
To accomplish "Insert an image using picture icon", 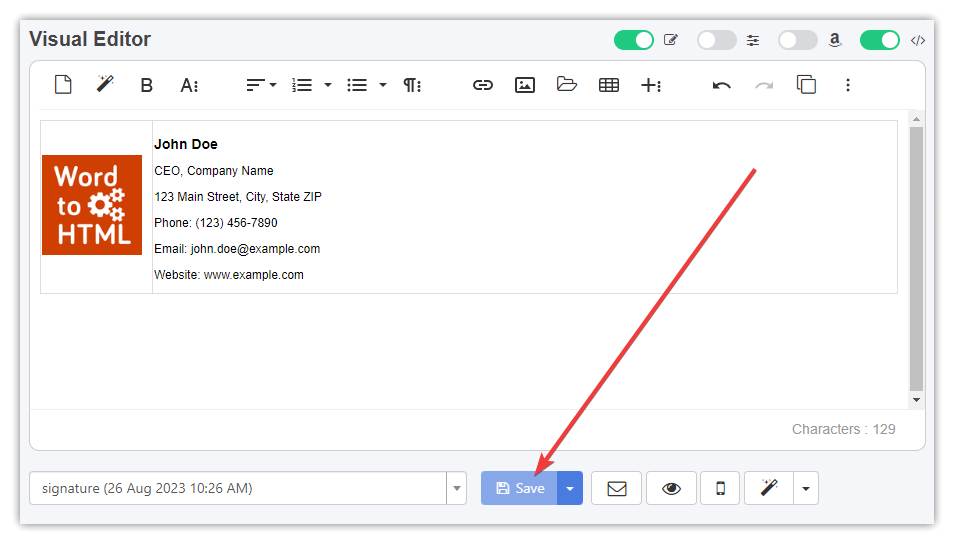I will [525, 85].
